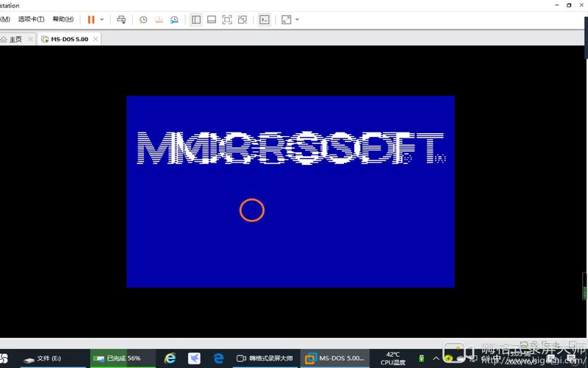
Task: Click the pause virtual machine button
Action: (x=91, y=19)
